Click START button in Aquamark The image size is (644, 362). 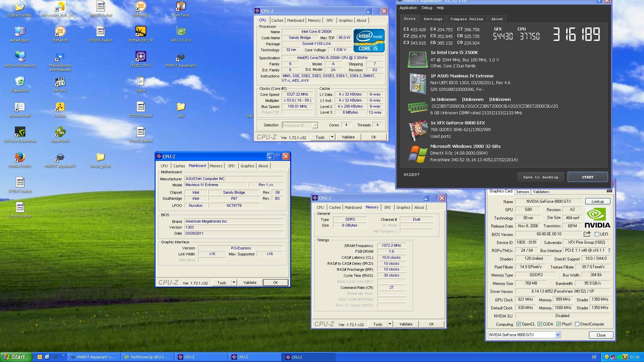click(588, 177)
